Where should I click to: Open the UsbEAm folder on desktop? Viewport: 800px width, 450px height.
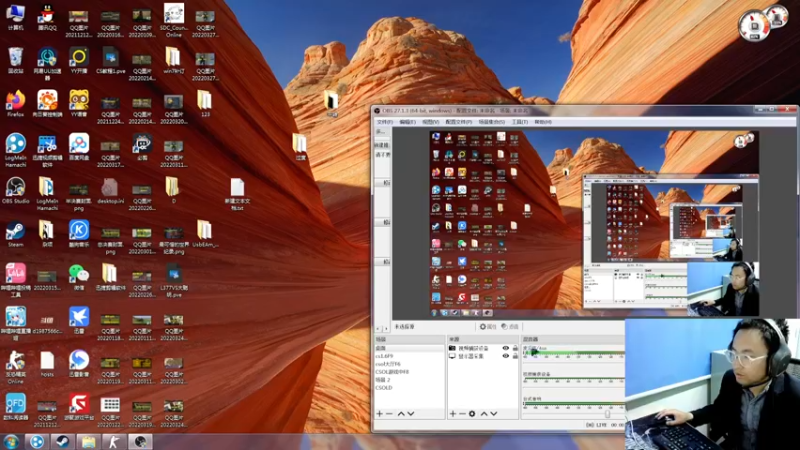coord(205,234)
